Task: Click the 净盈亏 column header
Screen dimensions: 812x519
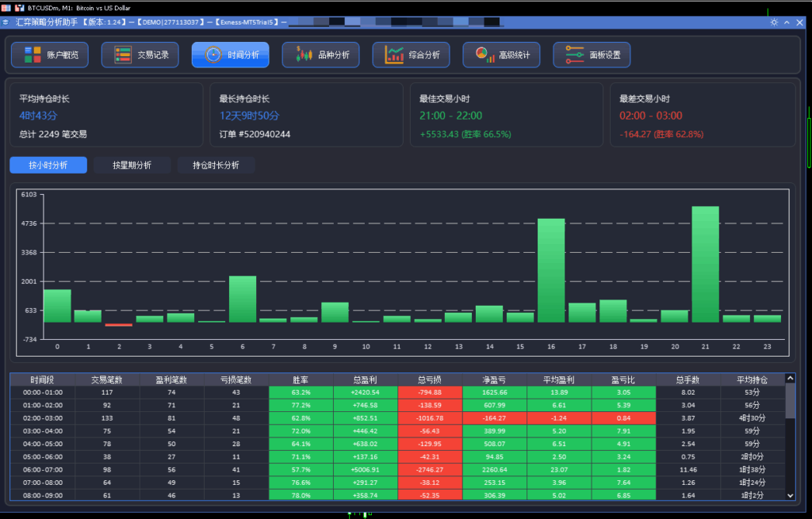Action: coord(494,380)
